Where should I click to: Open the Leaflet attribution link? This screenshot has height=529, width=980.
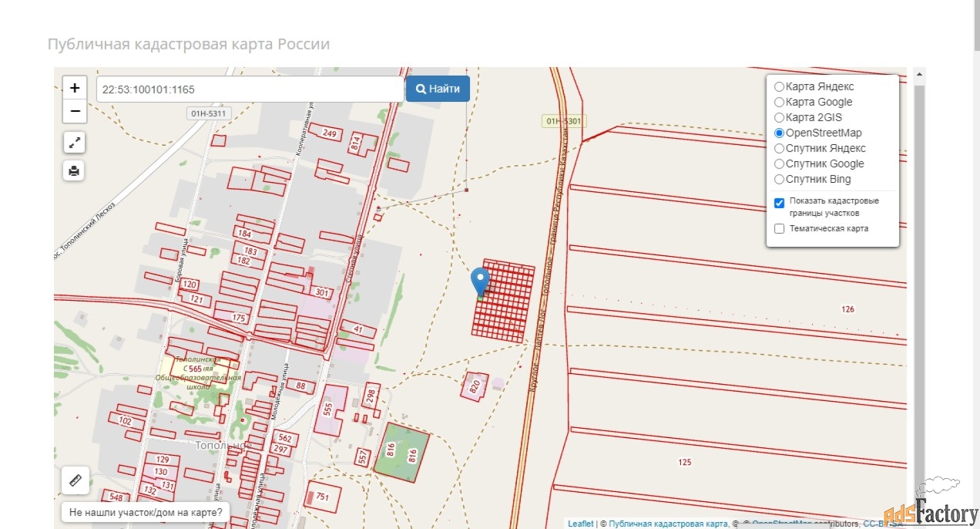tap(581, 524)
